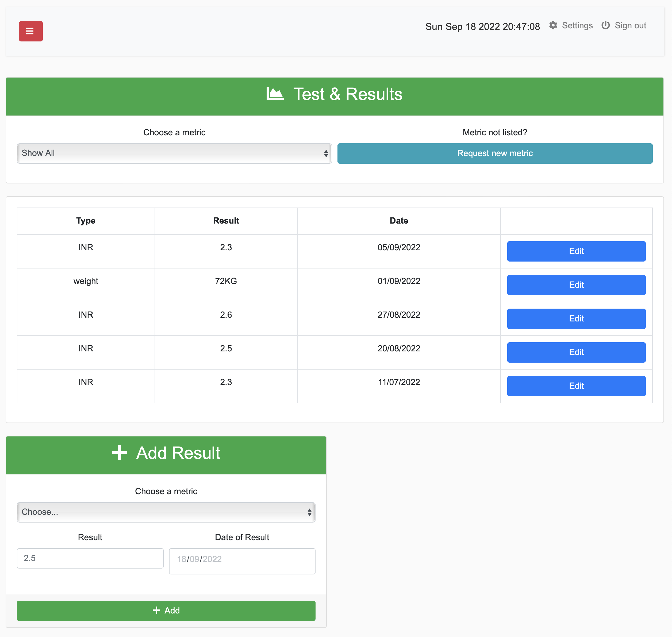This screenshot has height=637, width=672.
Task: Sign out of the application
Action: [x=630, y=25]
